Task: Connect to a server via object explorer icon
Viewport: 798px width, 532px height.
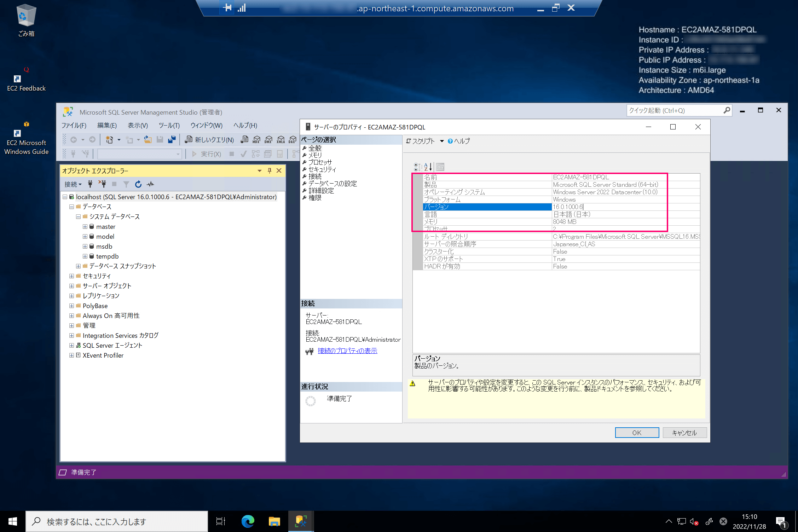Action: 90,184
